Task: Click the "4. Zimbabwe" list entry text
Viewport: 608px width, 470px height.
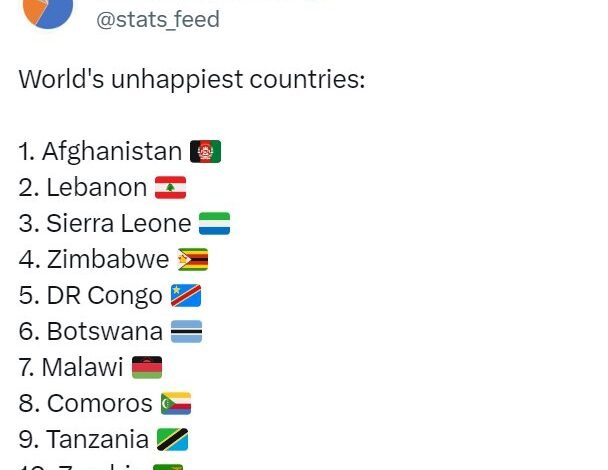Action: pyautogui.click(x=94, y=259)
